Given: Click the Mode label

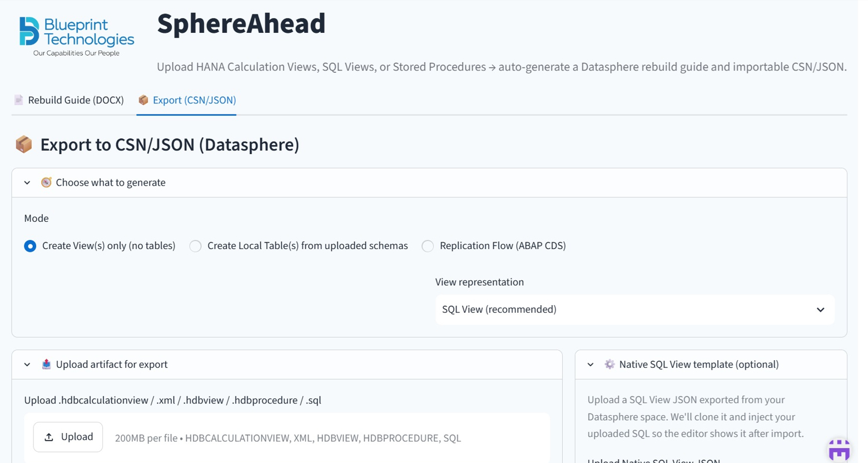Looking at the screenshot, I should pos(36,218).
